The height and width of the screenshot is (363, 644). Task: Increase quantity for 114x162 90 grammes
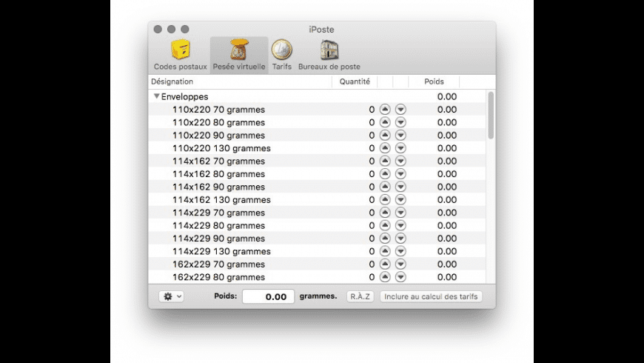pyautogui.click(x=385, y=187)
